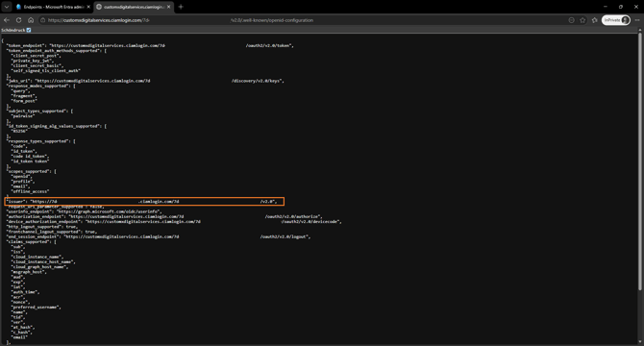Click the "at_hash" claim

pyautogui.click(x=23, y=327)
